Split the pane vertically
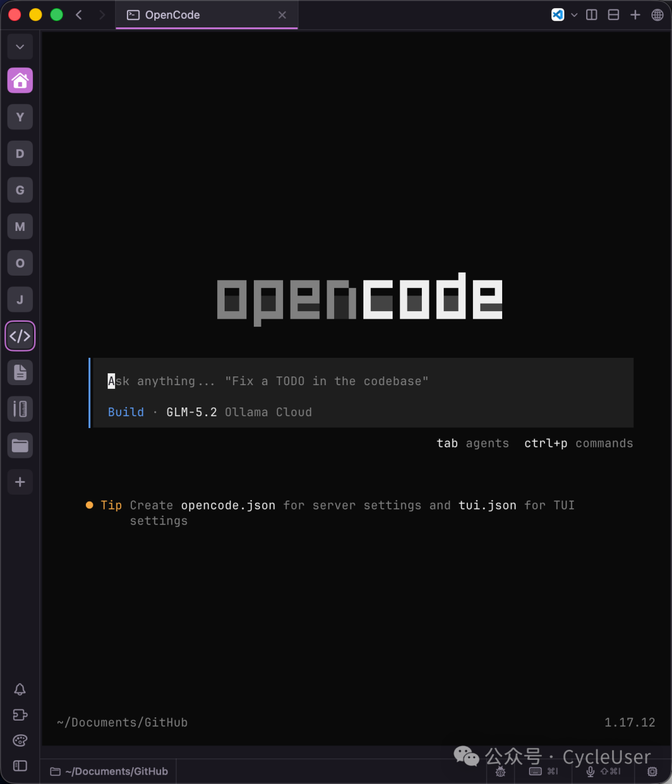Image resolution: width=672 pixels, height=784 pixels. click(x=592, y=15)
